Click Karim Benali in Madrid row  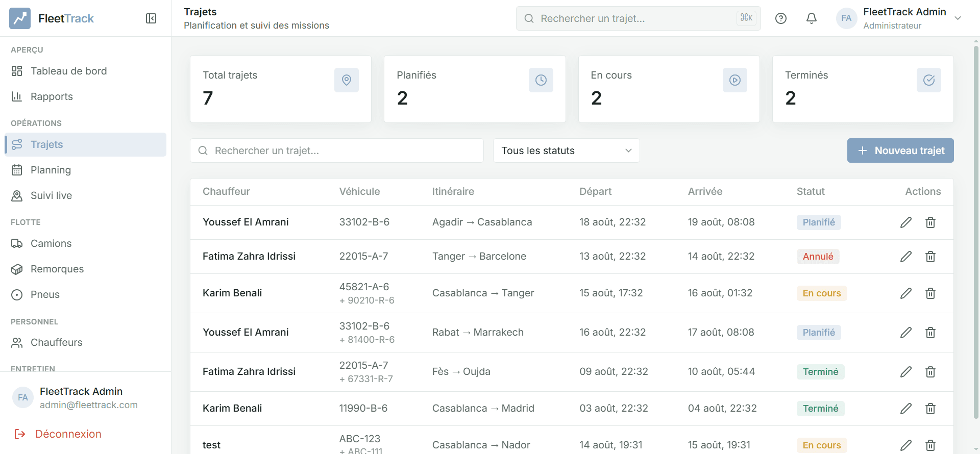(232, 409)
